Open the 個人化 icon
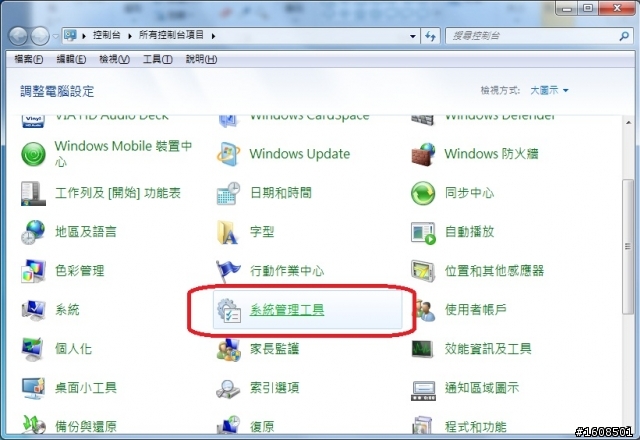This screenshot has width=640, height=440. tap(33, 349)
